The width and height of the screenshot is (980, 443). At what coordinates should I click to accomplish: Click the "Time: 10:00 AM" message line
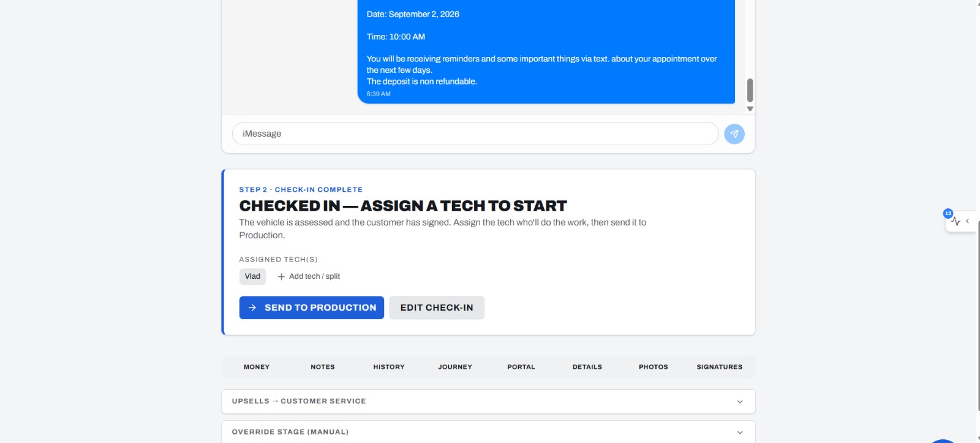pyautogui.click(x=396, y=37)
